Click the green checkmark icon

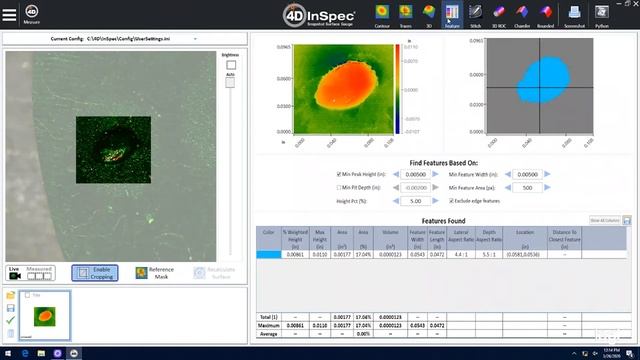(11, 320)
